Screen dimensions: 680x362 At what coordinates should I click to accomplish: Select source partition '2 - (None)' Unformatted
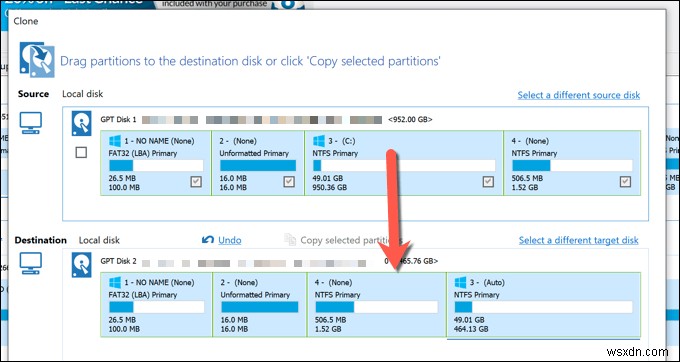[258, 163]
